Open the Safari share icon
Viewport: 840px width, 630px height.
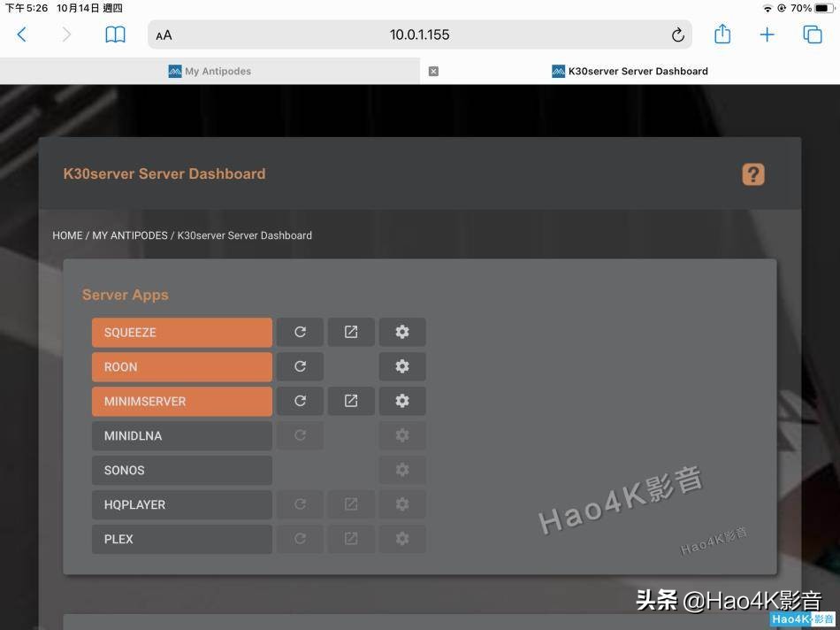pos(722,35)
